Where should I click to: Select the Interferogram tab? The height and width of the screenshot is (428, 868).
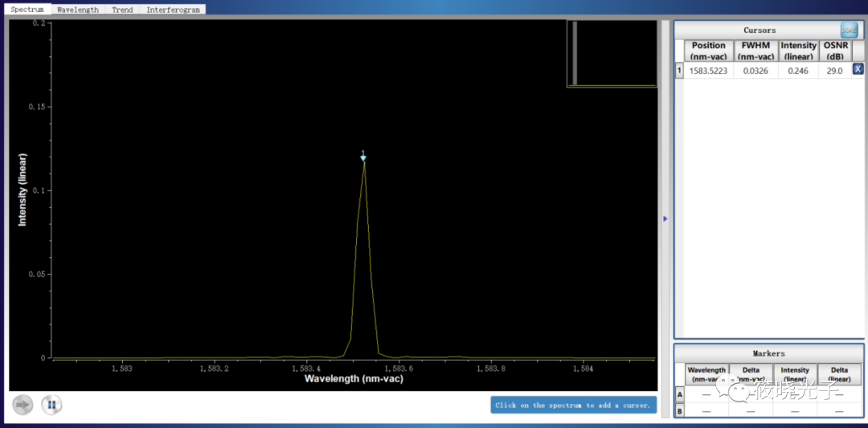coord(173,10)
